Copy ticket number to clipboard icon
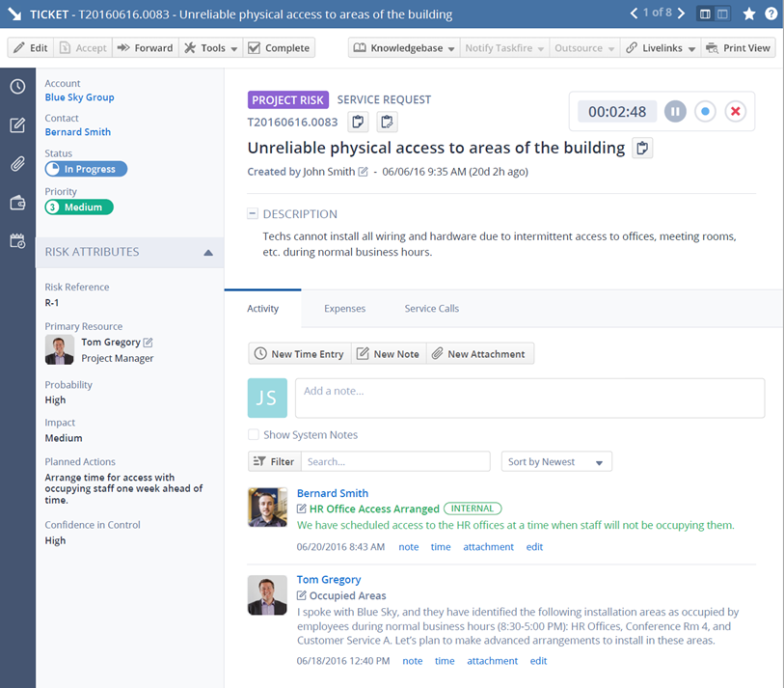 coord(358,122)
